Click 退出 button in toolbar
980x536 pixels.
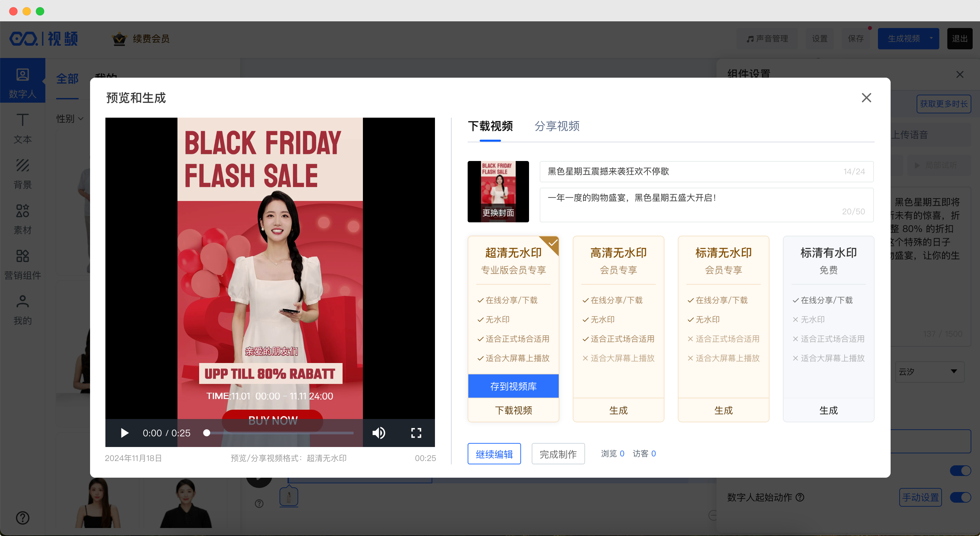coord(959,38)
